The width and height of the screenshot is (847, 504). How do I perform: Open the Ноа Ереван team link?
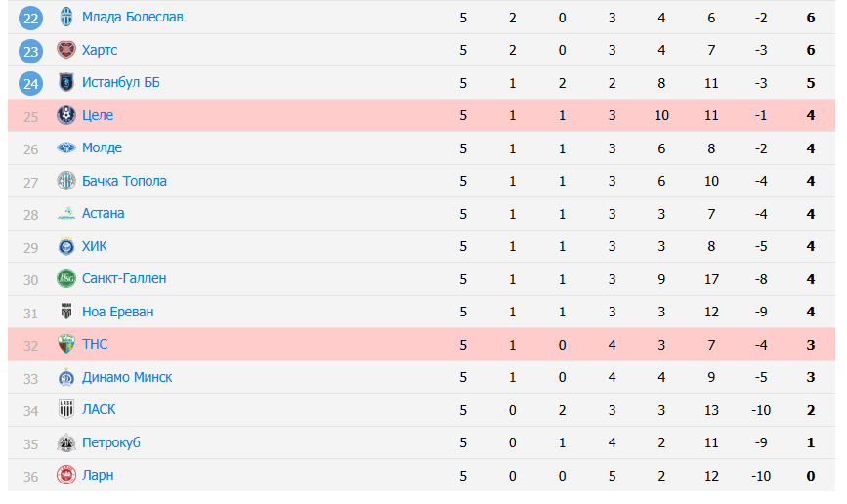(117, 312)
